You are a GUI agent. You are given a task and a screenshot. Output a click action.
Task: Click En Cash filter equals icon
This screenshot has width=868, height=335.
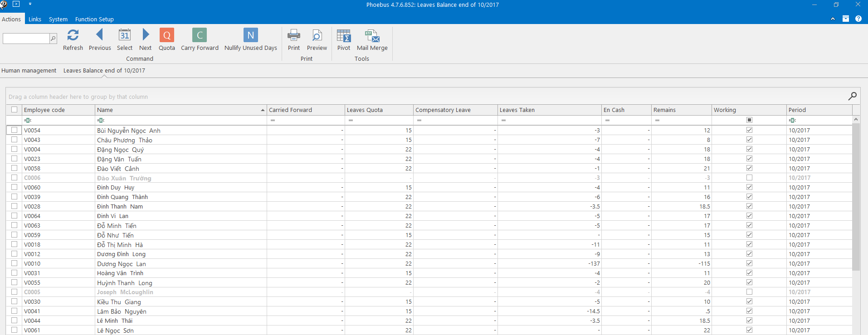click(607, 120)
